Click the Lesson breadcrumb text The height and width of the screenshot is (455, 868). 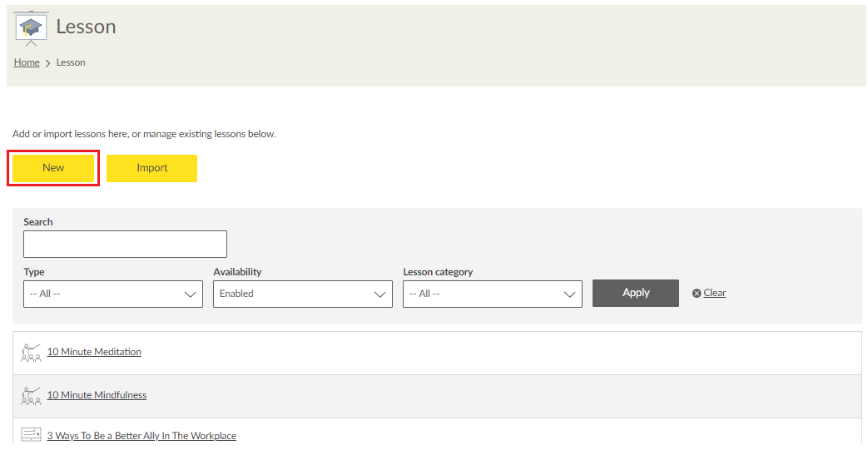(71, 62)
